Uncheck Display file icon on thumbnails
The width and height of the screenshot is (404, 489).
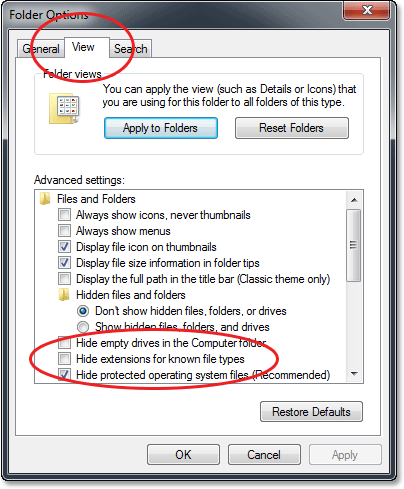click(64, 247)
